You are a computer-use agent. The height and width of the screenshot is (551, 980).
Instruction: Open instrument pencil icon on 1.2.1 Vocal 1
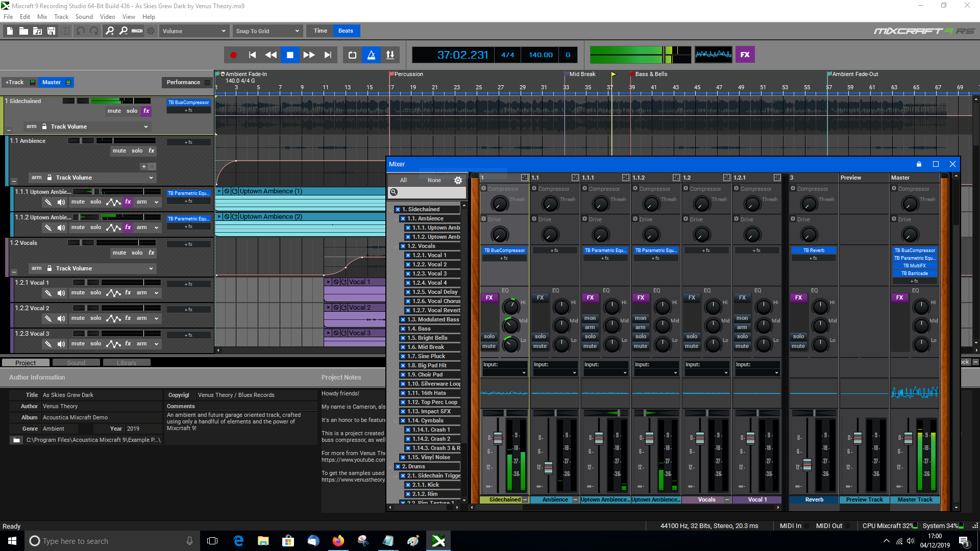point(48,293)
